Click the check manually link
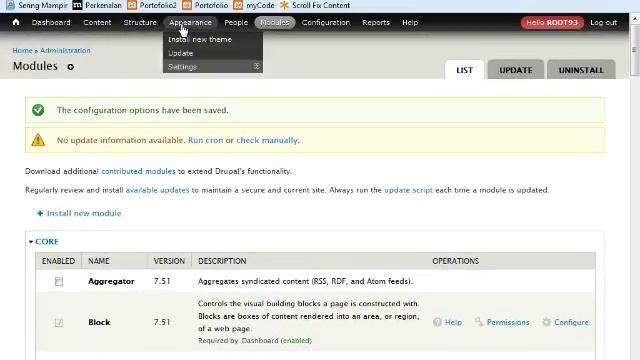 coord(267,140)
